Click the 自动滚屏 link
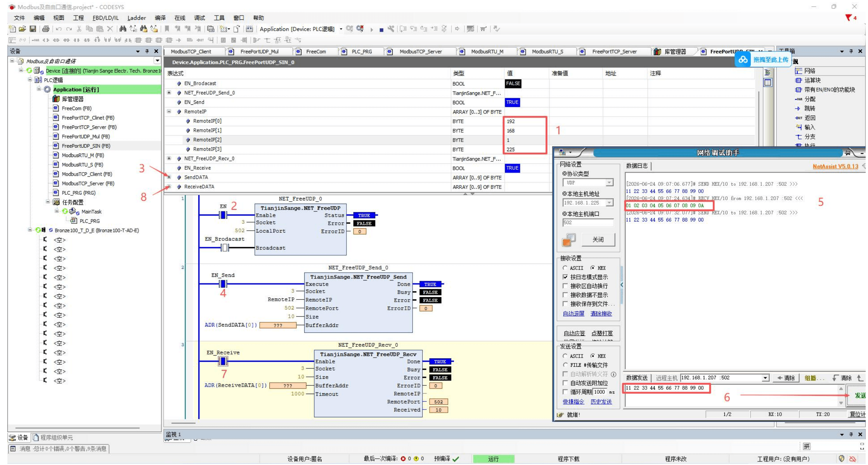868x465 pixels. (x=573, y=314)
